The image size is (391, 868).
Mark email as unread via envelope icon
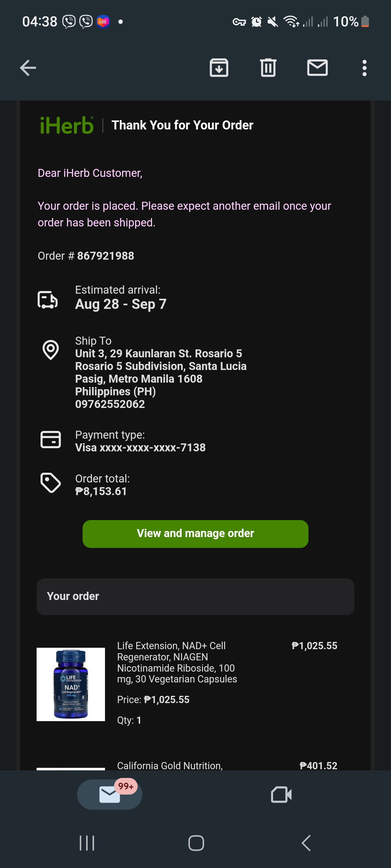point(318,68)
